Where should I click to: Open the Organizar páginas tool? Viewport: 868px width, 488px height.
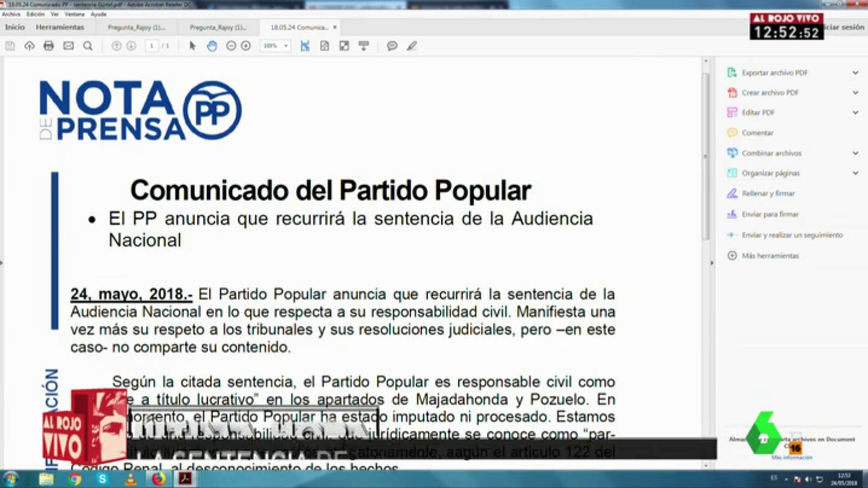click(x=771, y=173)
